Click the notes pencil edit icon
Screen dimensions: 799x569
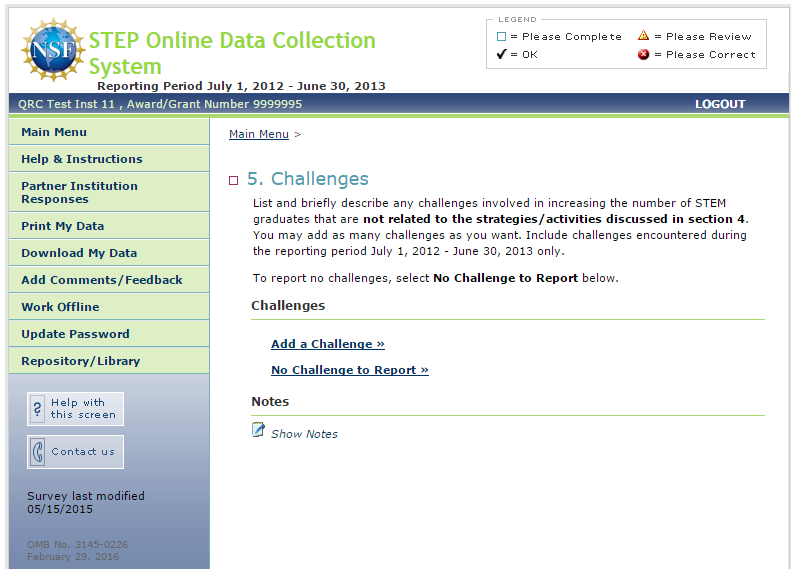click(259, 430)
